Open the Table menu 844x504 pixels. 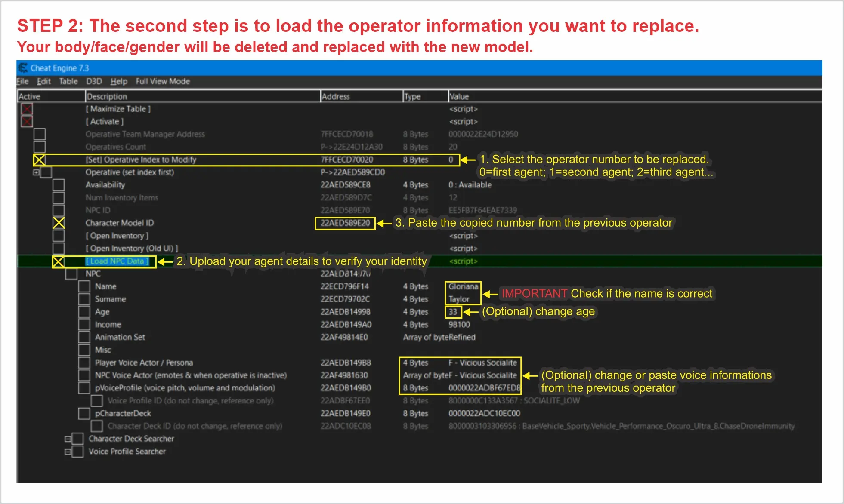pyautogui.click(x=68, y=81)
